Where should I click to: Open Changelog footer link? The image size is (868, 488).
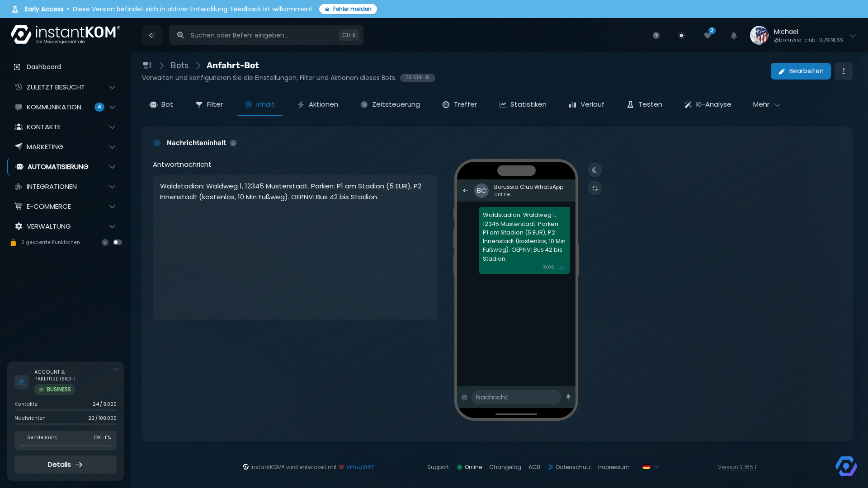[x=505, y=467]
